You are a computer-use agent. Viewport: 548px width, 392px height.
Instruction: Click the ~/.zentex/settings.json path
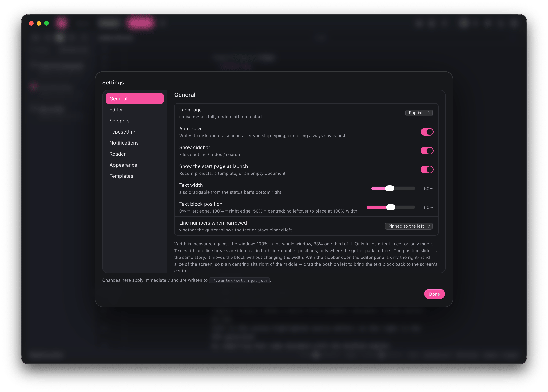coord(239,280)
